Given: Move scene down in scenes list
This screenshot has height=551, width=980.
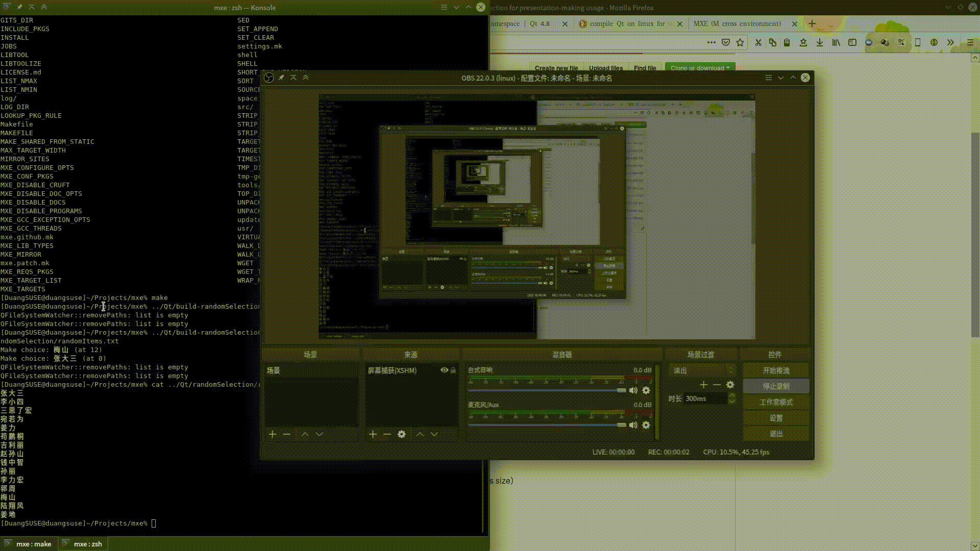Looking at the screenshot, I should [x=320, y=434].
